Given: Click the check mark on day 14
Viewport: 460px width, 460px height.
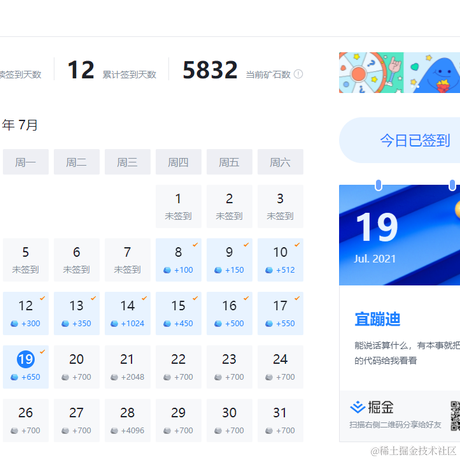Looking at the screenshot, I should click(x=144, y=298).
